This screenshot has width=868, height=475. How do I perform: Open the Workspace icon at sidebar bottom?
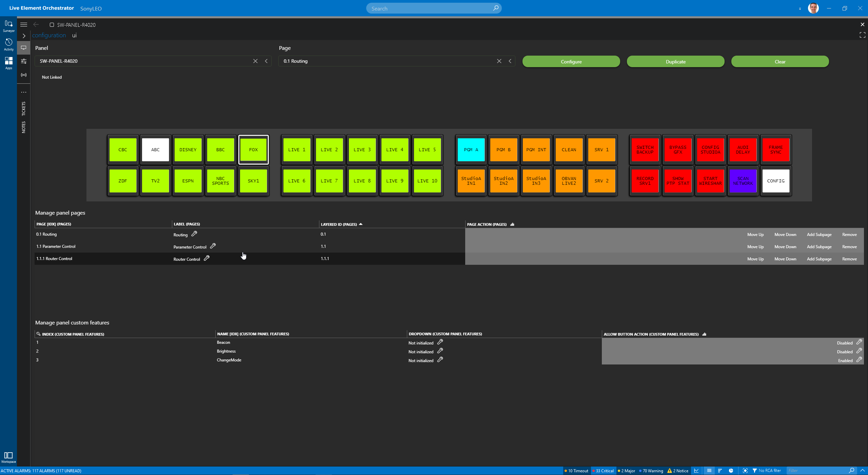(8, 457)
